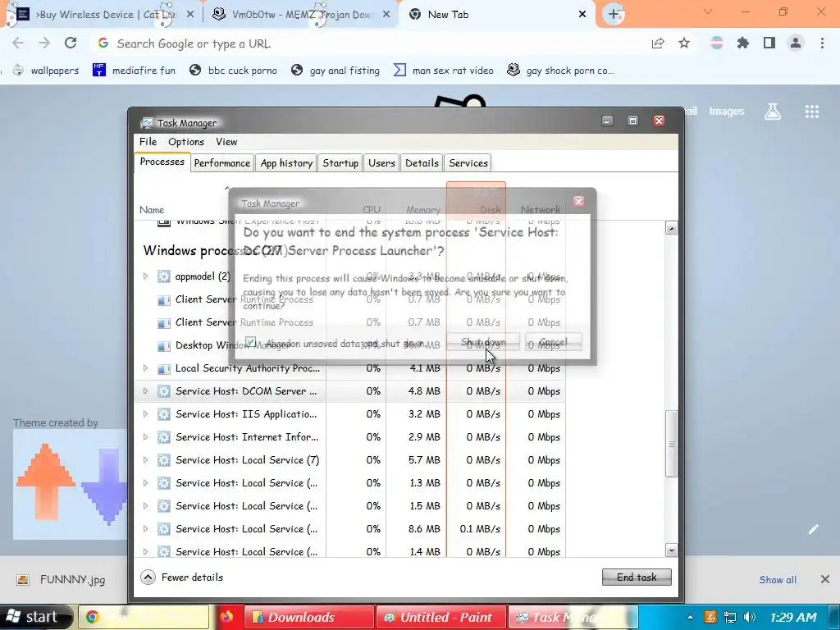This screenshot has width=840, height=630.
Task: Expand Service Host: IIS Application row
Action: tap(145, 414)
